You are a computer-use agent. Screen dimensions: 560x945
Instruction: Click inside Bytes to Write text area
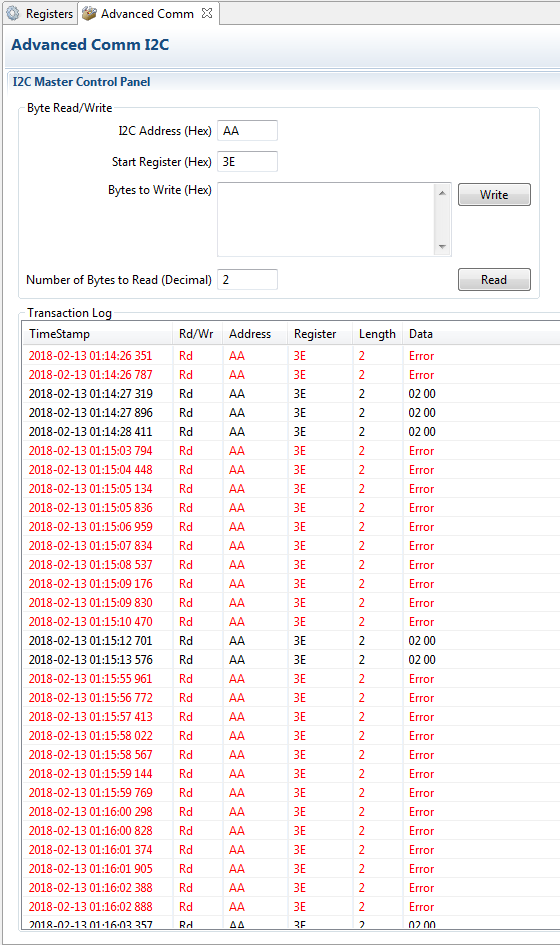click(x=326, y=219)
